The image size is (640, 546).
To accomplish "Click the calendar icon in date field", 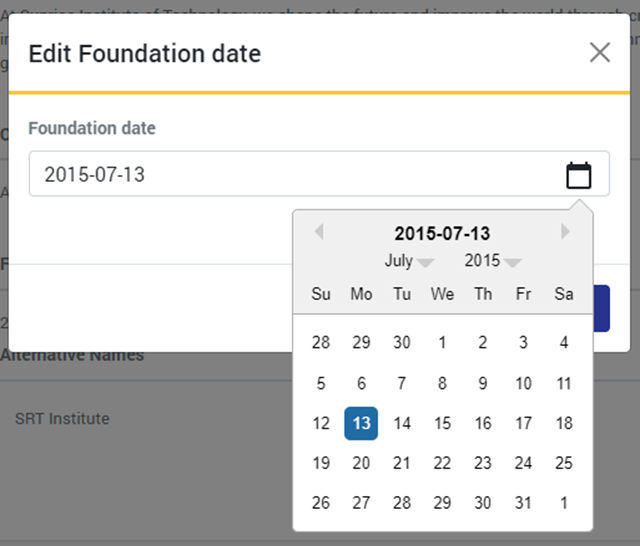I will tap(579, 175).
